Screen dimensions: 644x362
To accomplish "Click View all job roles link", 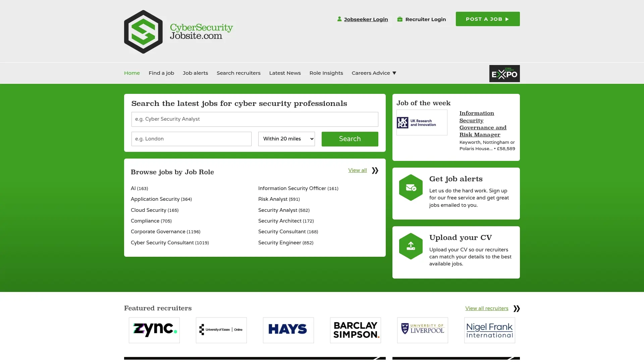I will (358, 170).
